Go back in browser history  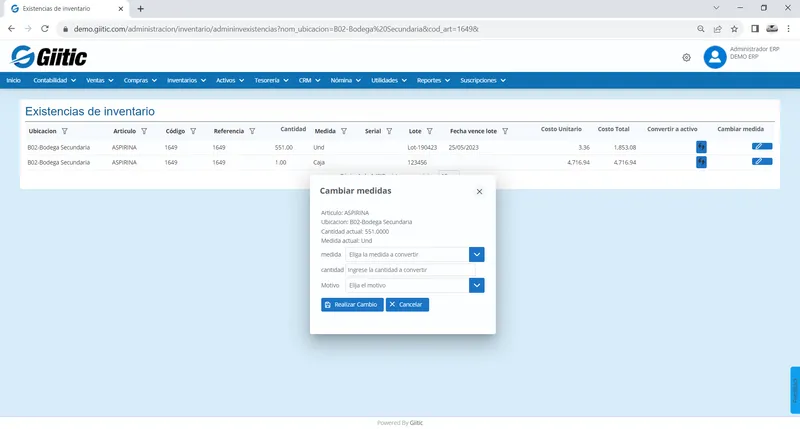tap(11, 29)
